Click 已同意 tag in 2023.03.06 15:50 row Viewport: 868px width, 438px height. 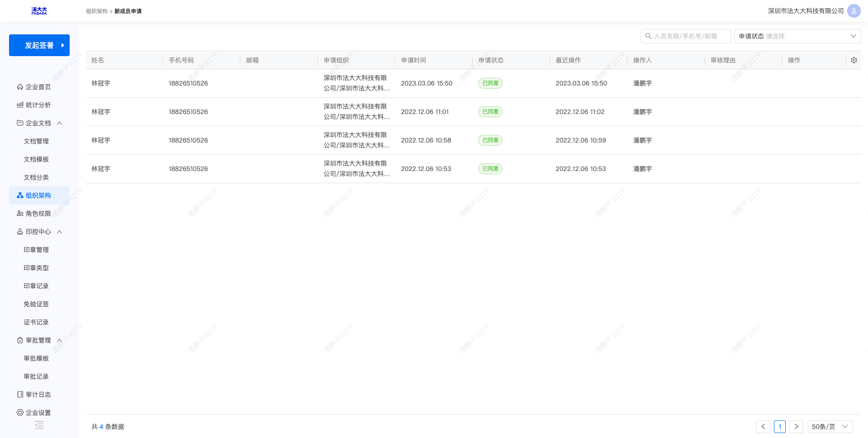pos(490,83)
